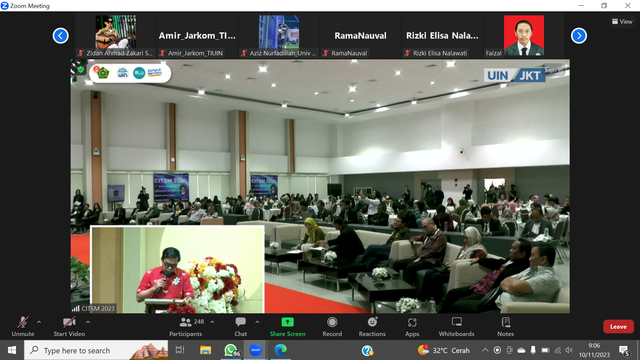
Task: Click the Zoom taskbar icon
Action: click(x=256, y=350)
